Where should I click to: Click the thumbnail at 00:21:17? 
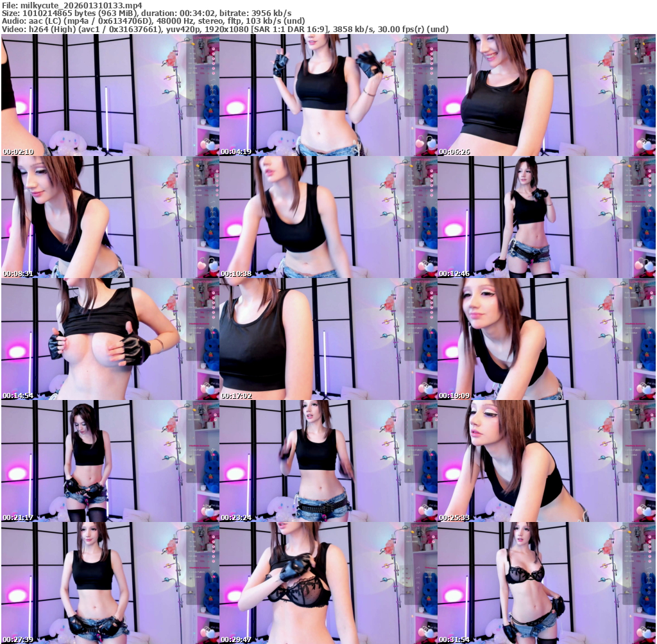coord(110,461)
